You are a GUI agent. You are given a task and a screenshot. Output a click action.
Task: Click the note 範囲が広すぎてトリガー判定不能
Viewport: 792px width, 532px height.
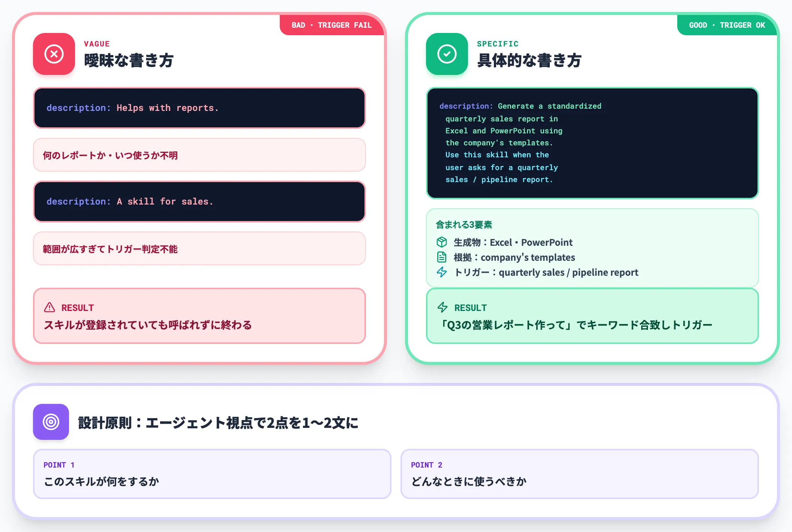tap(199, 249)
